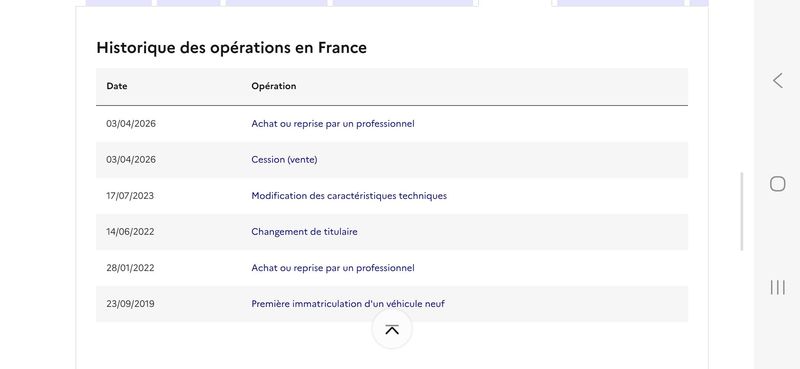Click the 'Opération' column header
The image size is (800, 369).
click(x=273, y=86)
